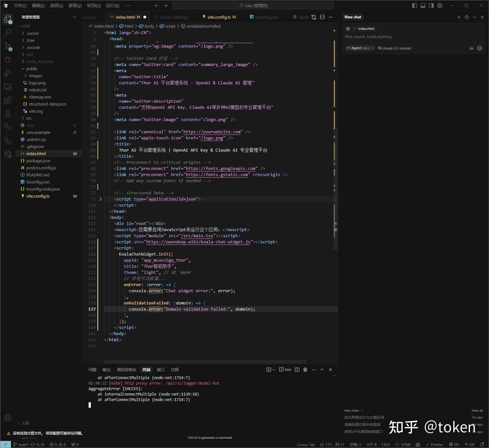
Task: Toggle the secondary sidebar visibility
Action: tap(431, 5)
